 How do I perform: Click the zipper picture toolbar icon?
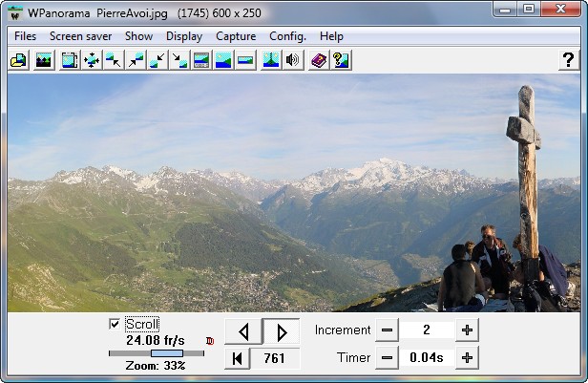271,60
